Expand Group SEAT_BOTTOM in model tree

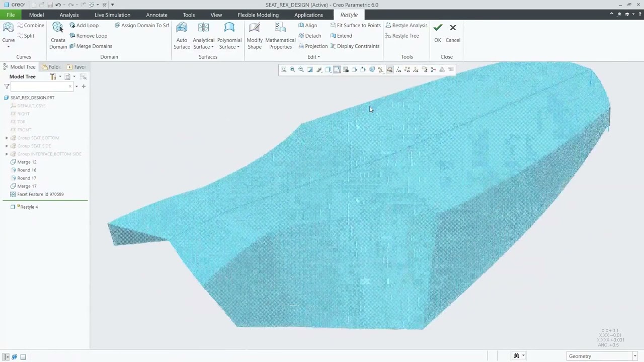pyautogui.click(x=7, y=138)
